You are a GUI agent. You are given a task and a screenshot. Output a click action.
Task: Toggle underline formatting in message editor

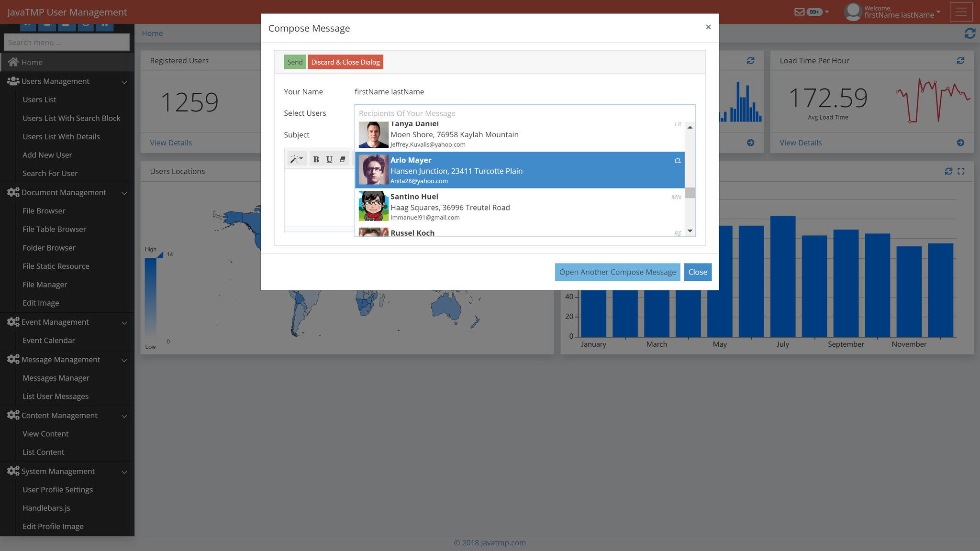[x=329, y=159]
